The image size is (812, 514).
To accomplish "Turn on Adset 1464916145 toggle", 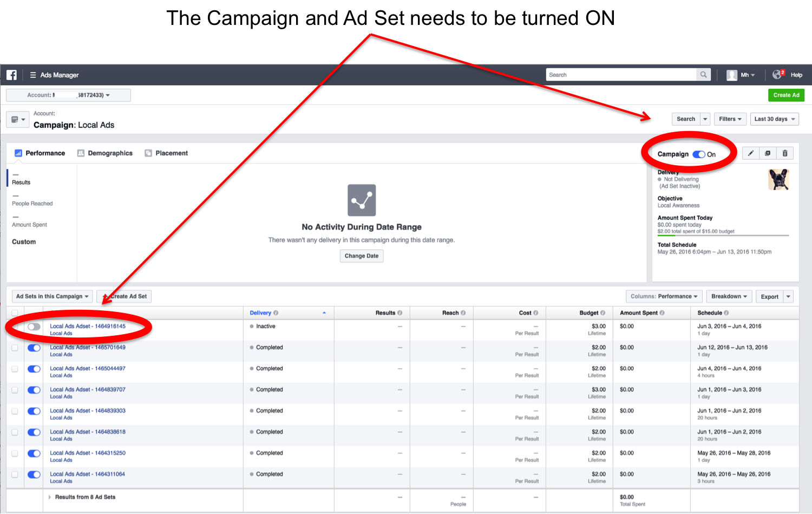I will point(34,327).
